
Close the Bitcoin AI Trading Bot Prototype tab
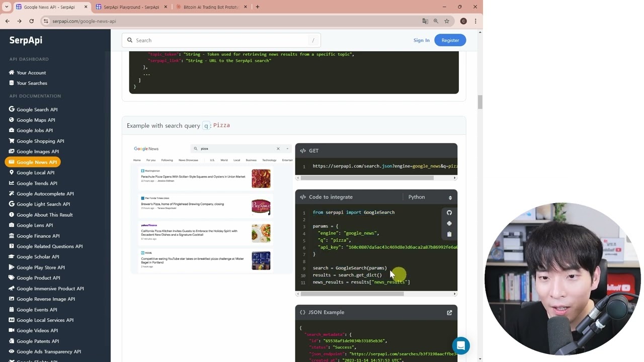[246, 7]
